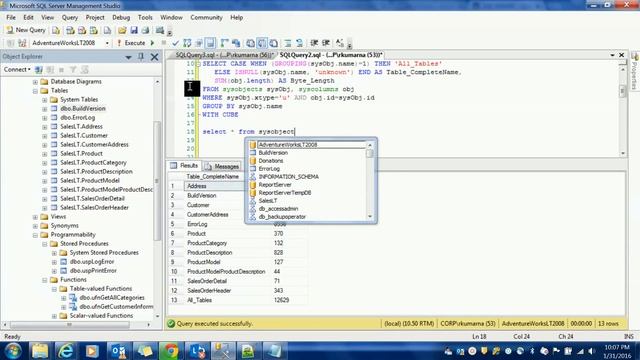
Task: Switch output to Results to Text
Action: click(250, 43)
